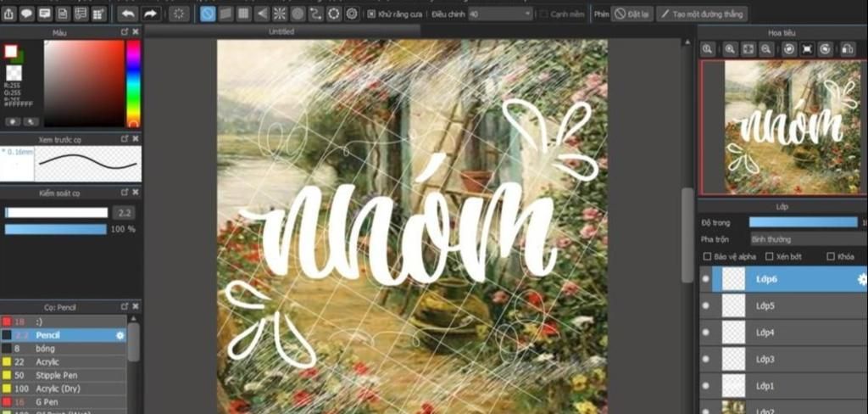Adjust the brush opacity 100% slider

pyautogui.click(x=55, y=229)
